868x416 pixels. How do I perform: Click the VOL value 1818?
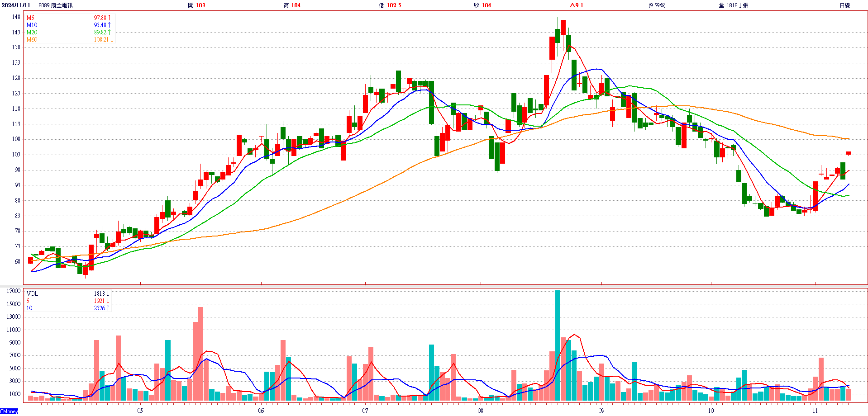(x=99, y=293)
